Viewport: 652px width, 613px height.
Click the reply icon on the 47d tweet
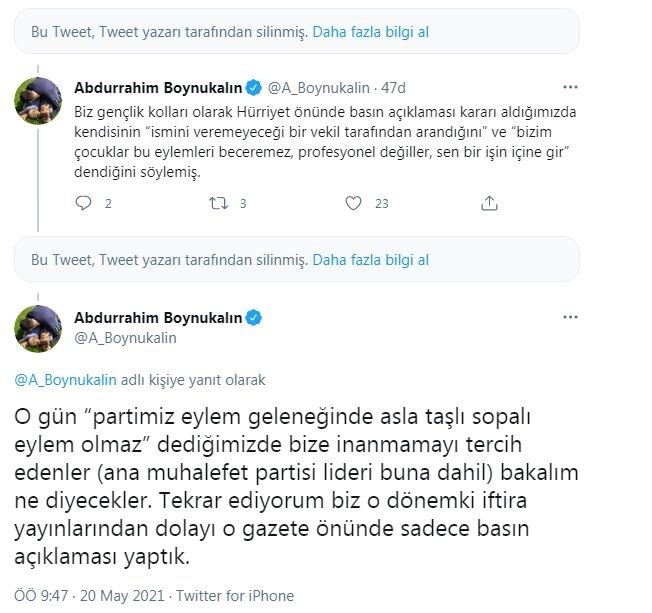click(x=84, y=203)
